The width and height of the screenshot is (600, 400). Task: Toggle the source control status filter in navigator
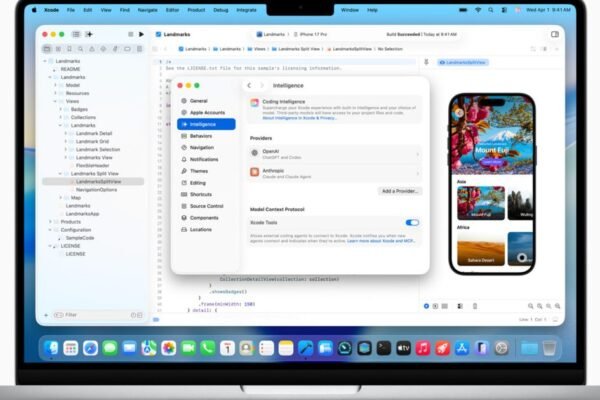tap(140, 315)
